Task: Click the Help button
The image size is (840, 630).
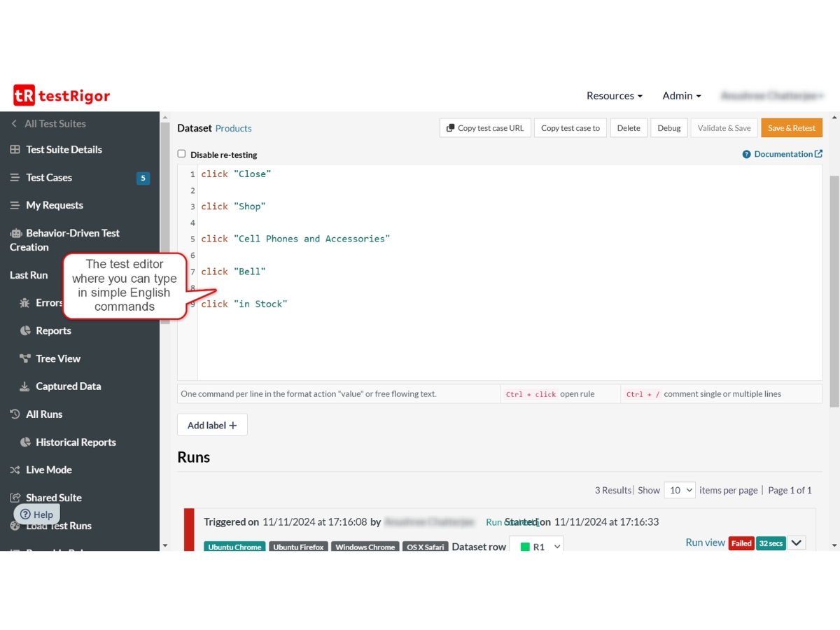Action: (36, 514)
